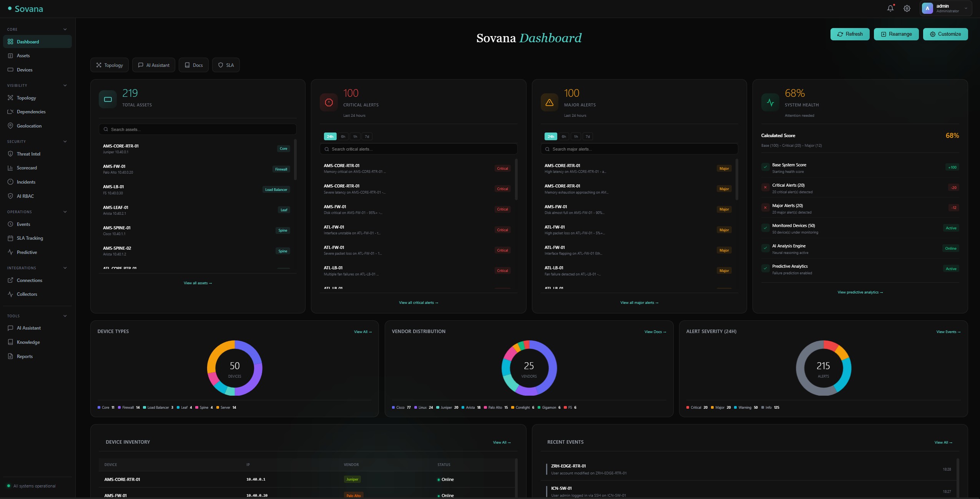Open View all critical alerts link
The width and height of the screenshot is (980, 499).
tap(419, 302)
